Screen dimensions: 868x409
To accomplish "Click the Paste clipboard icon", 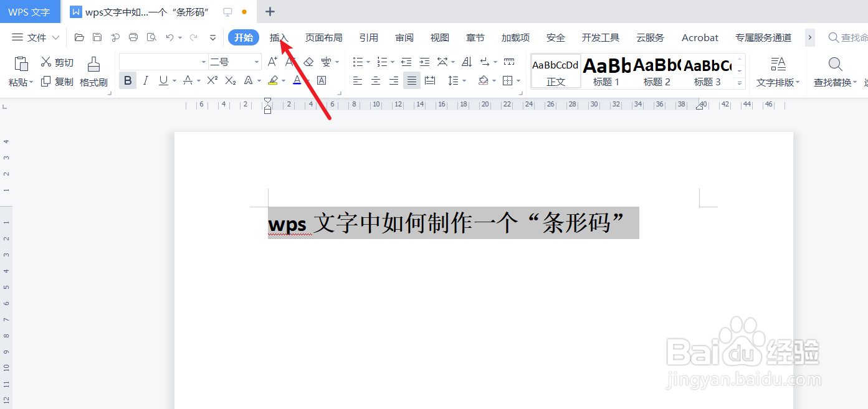I will (x=21, y=63).
